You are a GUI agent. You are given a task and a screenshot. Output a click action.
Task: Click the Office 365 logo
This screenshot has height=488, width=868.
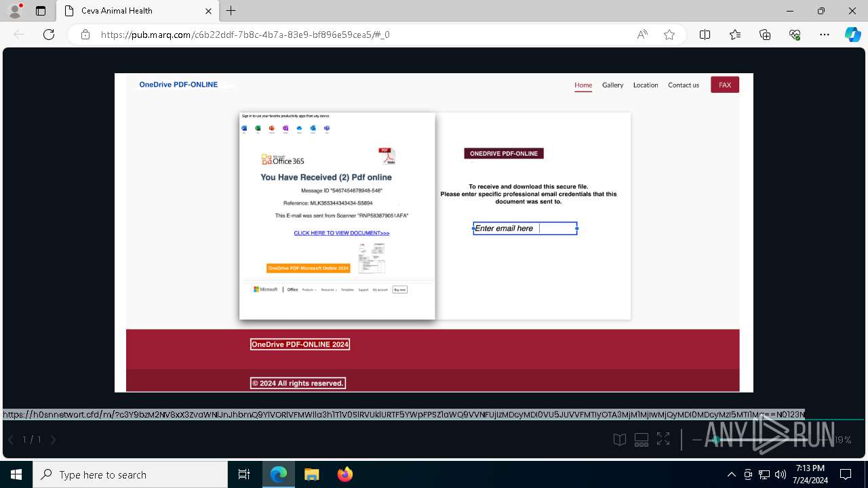283,160
